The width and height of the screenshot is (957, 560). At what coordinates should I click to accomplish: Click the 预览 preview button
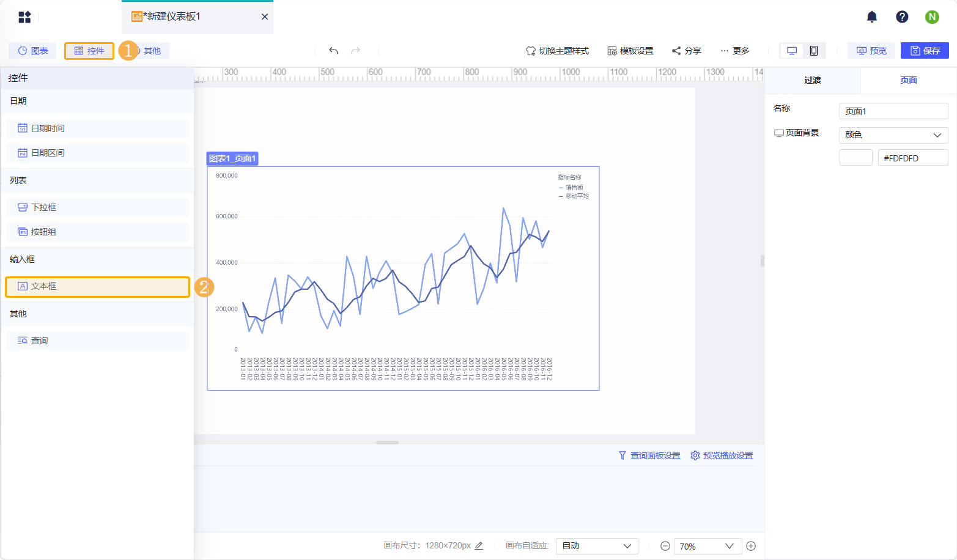point(871,51)
